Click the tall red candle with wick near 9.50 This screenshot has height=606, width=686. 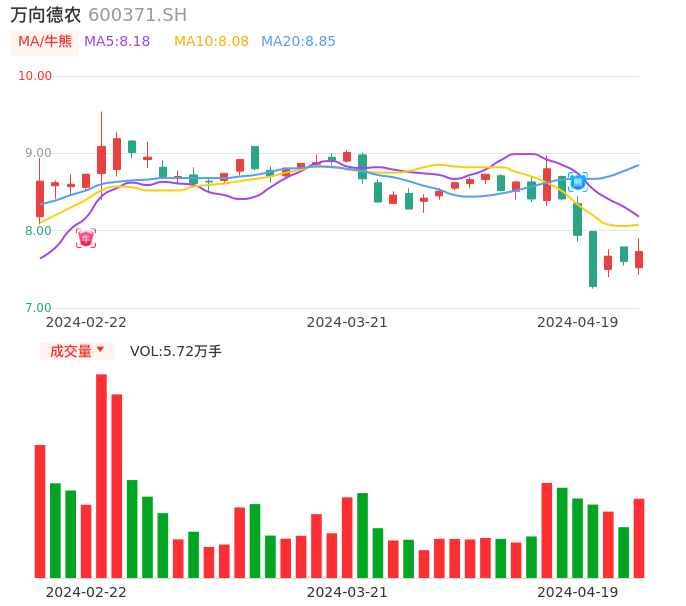[x=101, y=159]
